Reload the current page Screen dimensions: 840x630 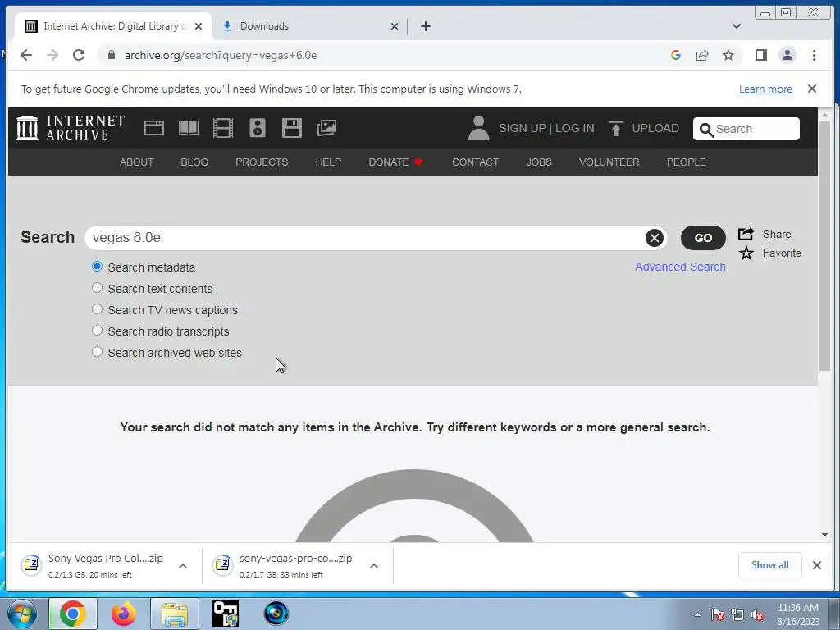(79, 55)
